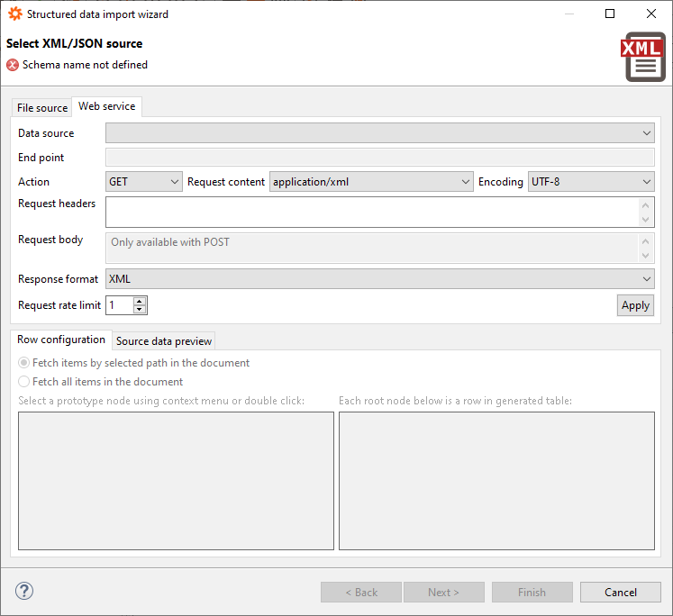This screenshot has width=673, height=616.
Task: Click the End point input field
Action: (x=379, y=158)
